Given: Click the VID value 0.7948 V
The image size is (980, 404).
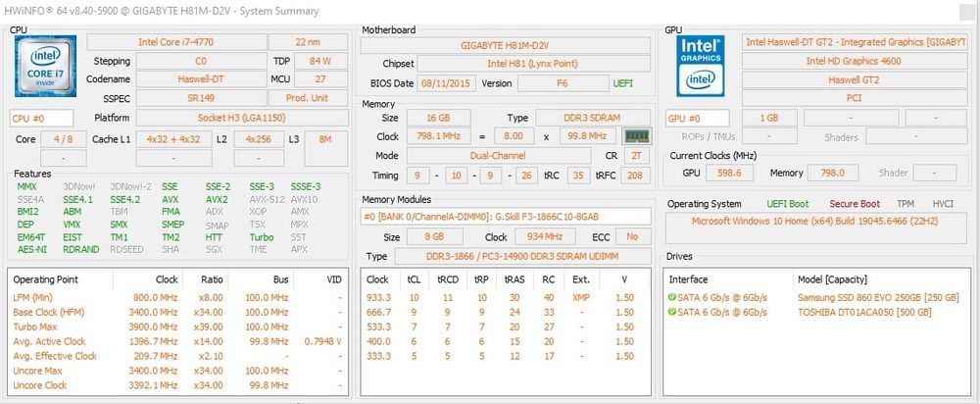Looking at the screenshot, I should [322, 341].
